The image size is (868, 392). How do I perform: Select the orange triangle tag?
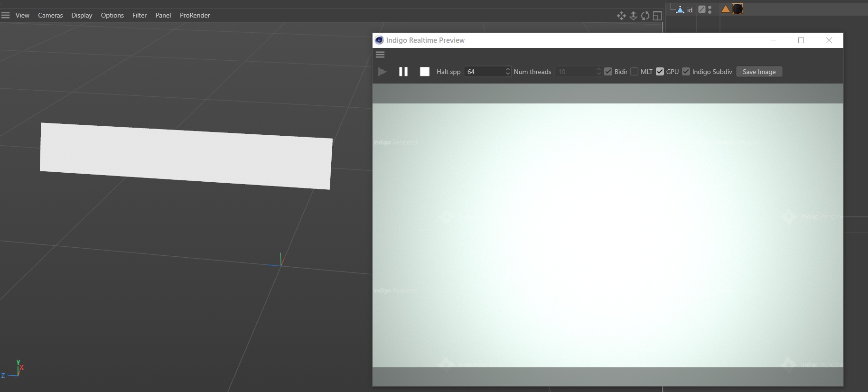pyautogui.click(x=725, y=9)
